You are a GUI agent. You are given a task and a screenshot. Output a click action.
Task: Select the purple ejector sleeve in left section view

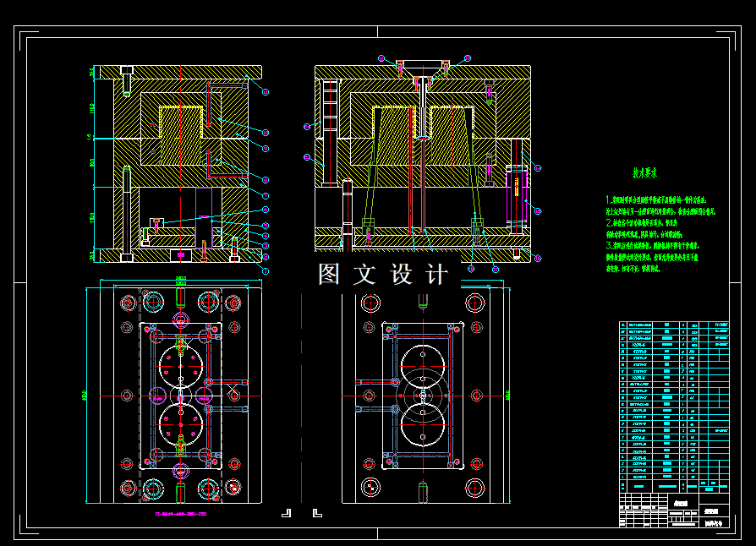click(x=204, y=218)
